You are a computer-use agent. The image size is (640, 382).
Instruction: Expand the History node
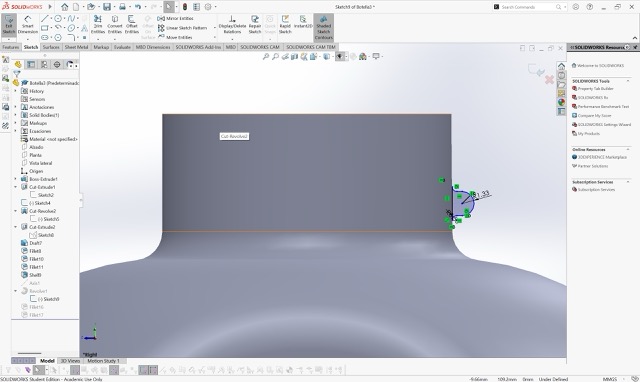point(16,91)
